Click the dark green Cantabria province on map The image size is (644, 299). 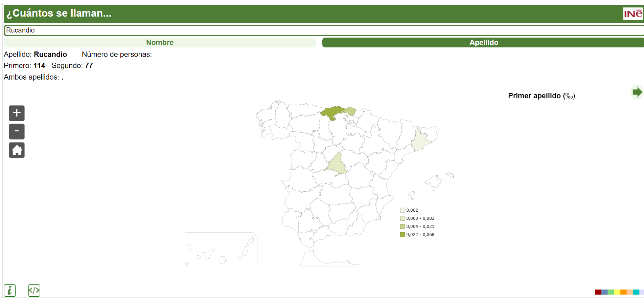332,112
